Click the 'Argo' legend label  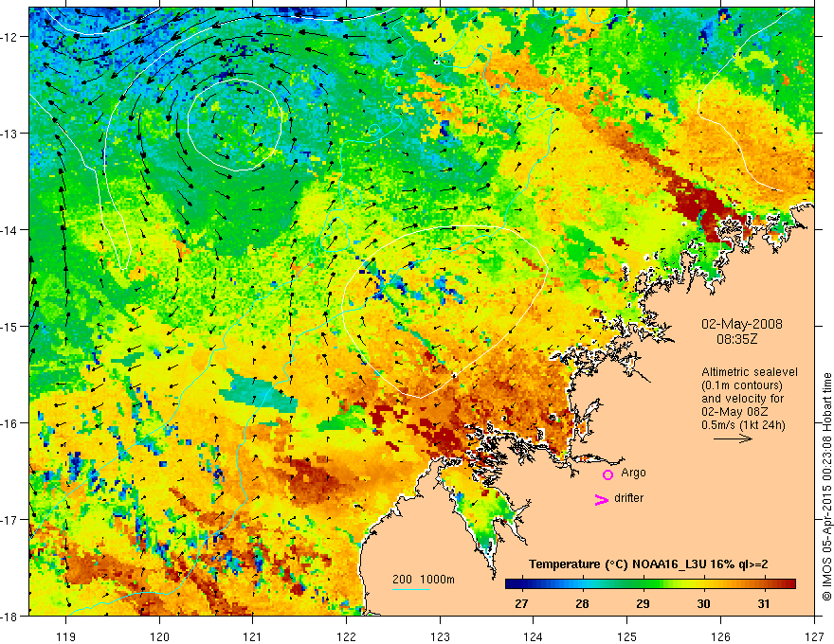(x=633, y=473)
